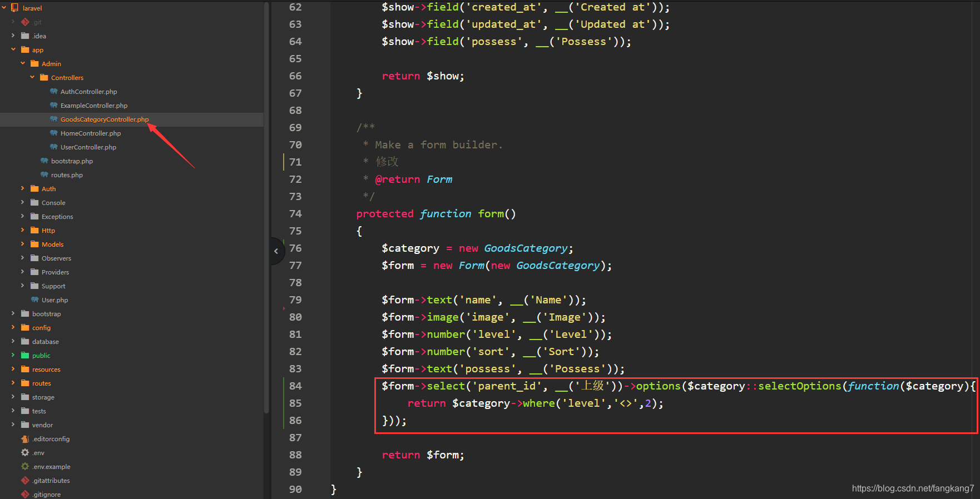
Task: Open AuthController.php in the tree
Action: (x=88, y=92)
